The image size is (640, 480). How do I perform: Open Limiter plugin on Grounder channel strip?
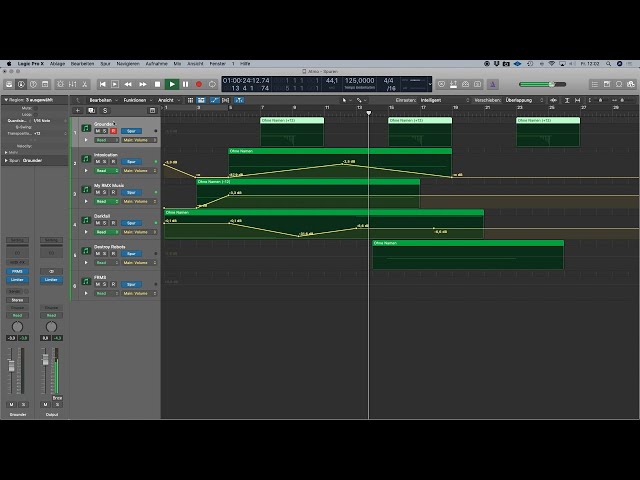point(17,280)
